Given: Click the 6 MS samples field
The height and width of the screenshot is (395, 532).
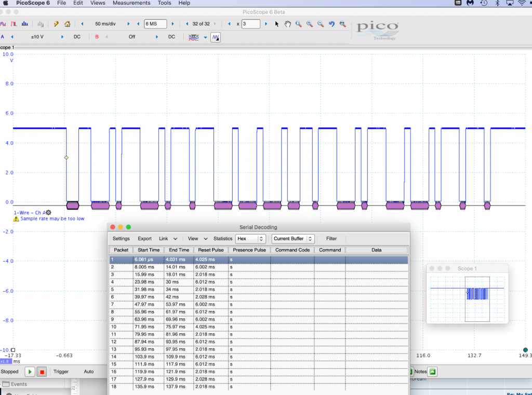Looking at the screenshot, I should [x=155, y=24].
